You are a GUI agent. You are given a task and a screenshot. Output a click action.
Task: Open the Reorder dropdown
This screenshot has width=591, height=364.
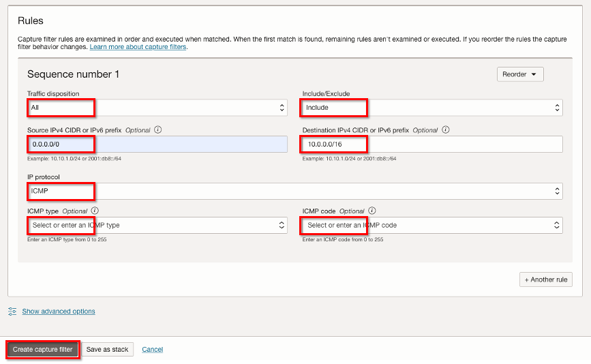(x=519, y=74)
